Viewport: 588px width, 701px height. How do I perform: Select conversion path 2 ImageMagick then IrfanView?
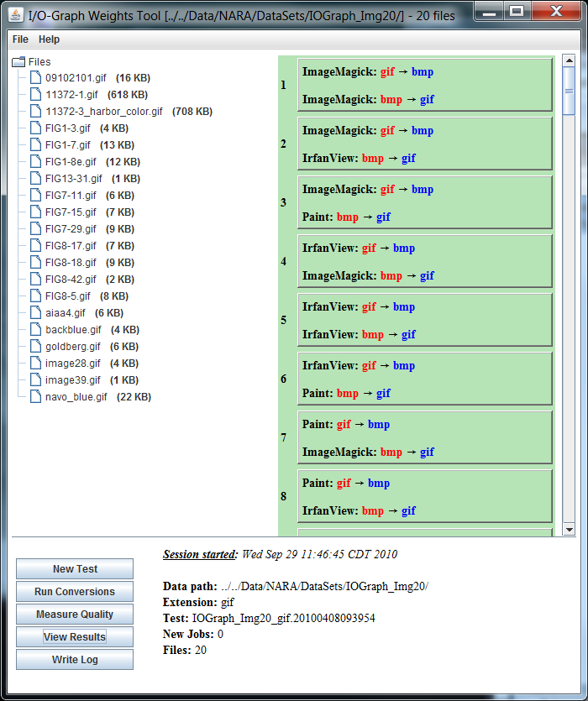425,144
